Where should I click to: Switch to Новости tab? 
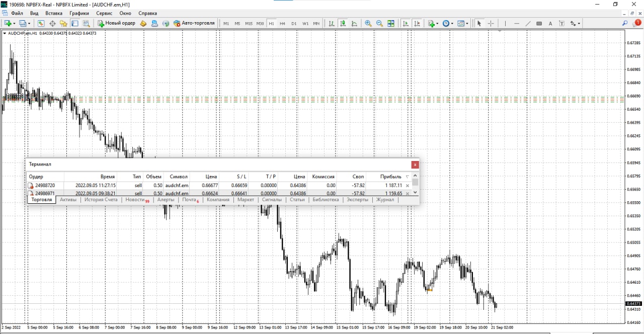pos(135,200)
